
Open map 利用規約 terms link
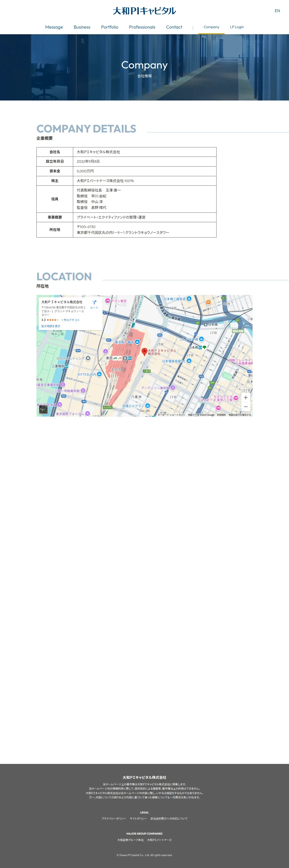tap(221, 415)
